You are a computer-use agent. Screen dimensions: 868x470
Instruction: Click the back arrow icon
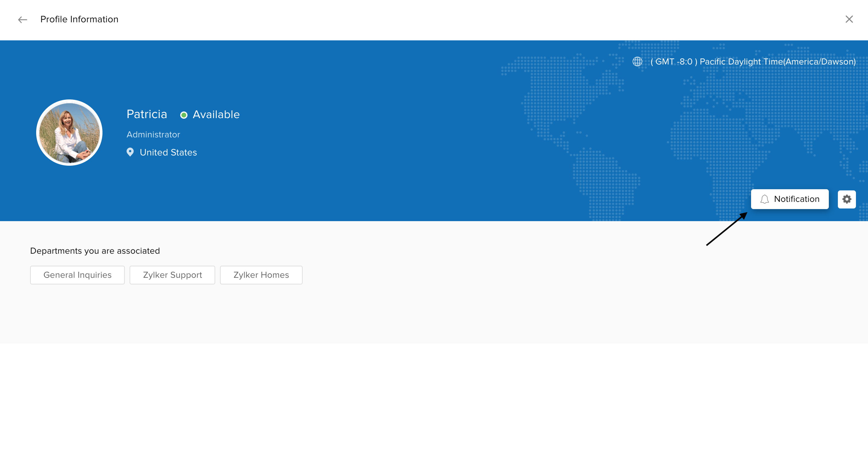(x=22, y=20)
